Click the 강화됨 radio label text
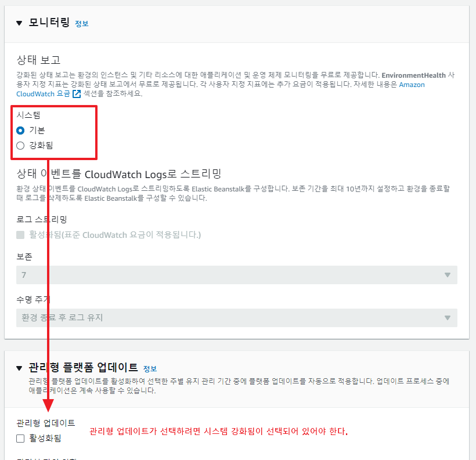Image resolution: width=476 pixels, height=460 pixels. click(41, 146)
